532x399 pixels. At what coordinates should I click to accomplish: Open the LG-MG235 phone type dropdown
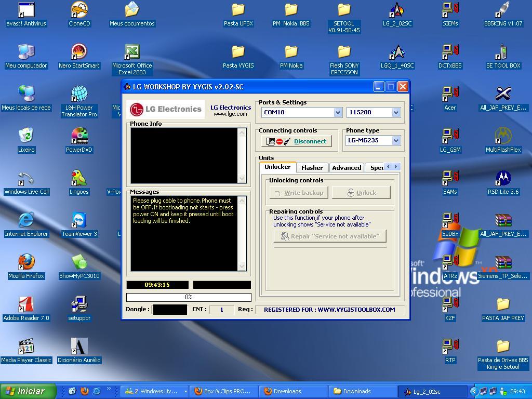[396, 140]
